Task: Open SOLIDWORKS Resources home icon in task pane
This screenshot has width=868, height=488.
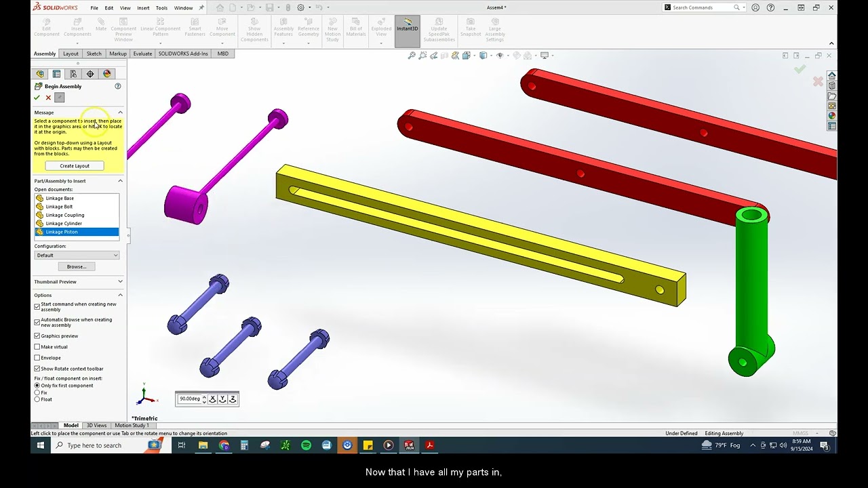Action: pyautogui.click(x=831, y=75)
